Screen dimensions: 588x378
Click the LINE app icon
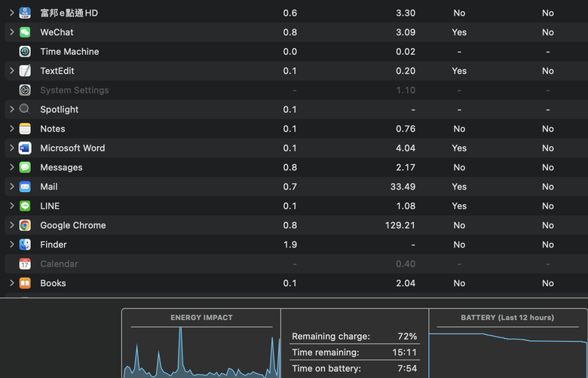pos(25,206)
